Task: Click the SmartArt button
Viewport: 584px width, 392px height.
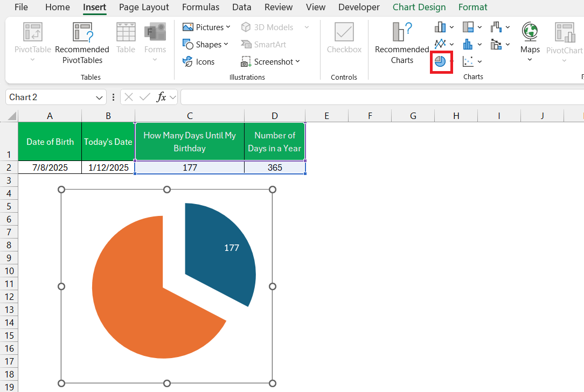Action: [x=263, y=44]
